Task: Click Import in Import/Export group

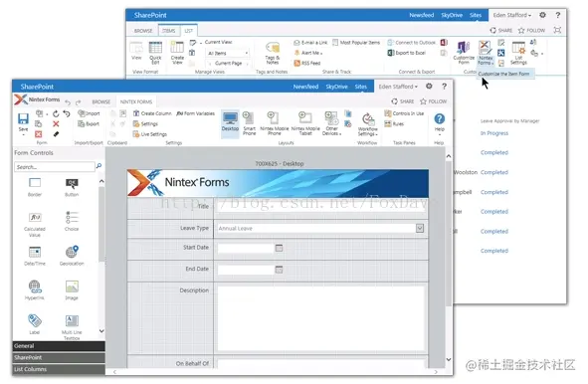Action: (89, 113)
